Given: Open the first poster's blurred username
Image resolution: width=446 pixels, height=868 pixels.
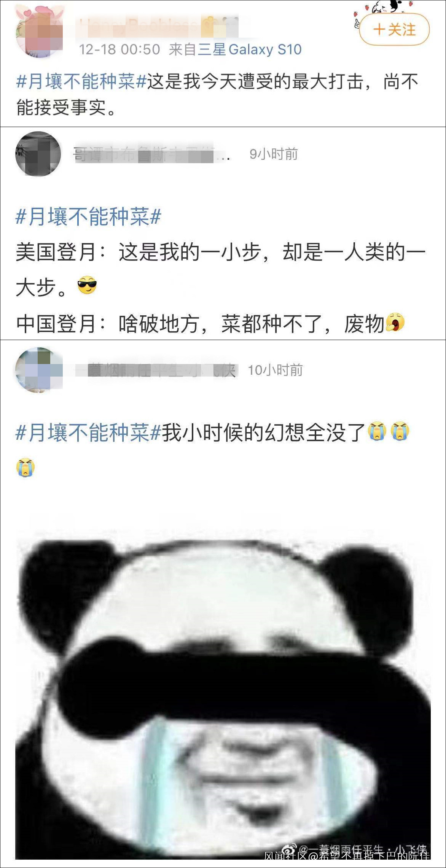Looking at the screenshot, I should (x=157, y=27).
